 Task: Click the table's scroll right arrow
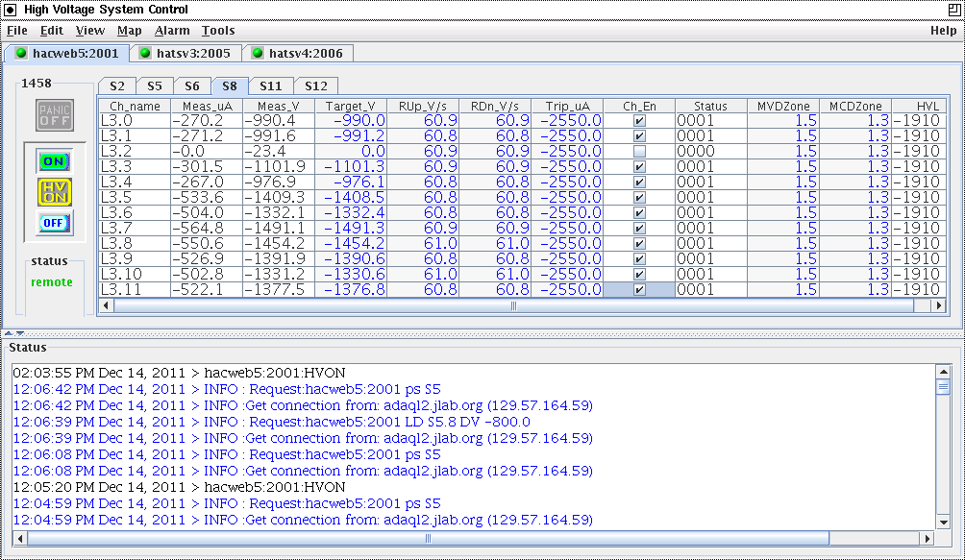[x=939, y=305]
